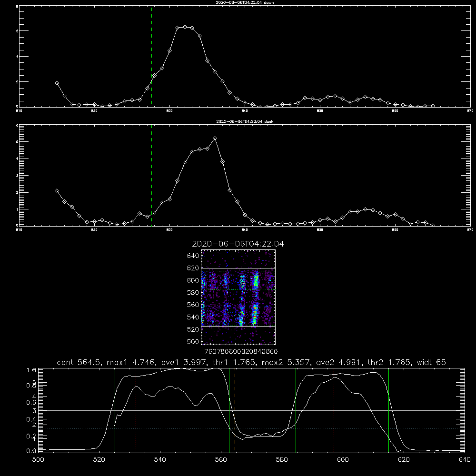The width and height of the screenshot is (476, 476).
Task: Select the first diamond data point in dusk plot
Action: click(57, 191)
